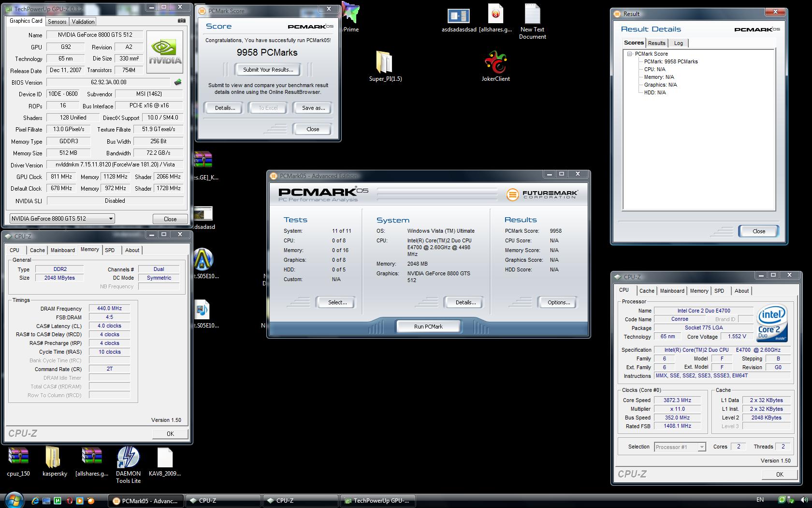Open the KAV8_2009 file icon
Viewport: 812px width, 508px height.
click(165, 462)
